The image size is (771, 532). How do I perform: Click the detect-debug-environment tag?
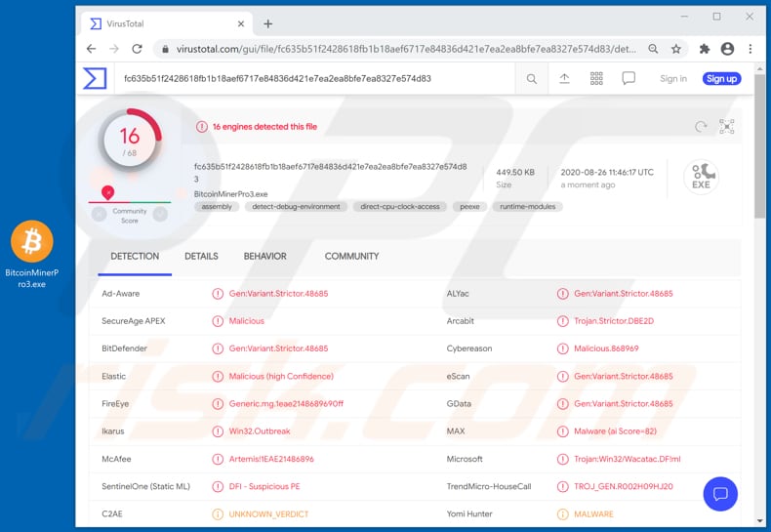pos(296,207)
